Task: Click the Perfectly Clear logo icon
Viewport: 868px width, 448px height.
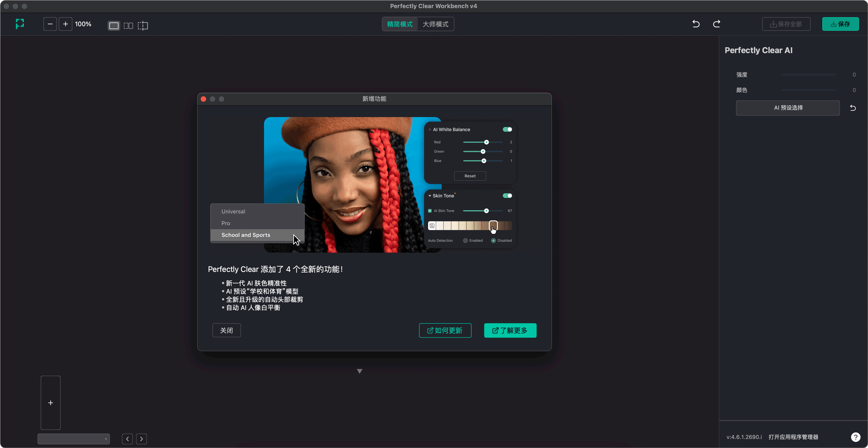Action: [x=20, y=24]
